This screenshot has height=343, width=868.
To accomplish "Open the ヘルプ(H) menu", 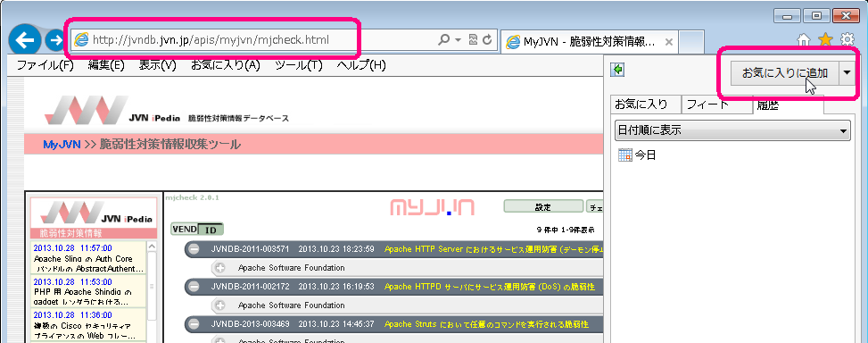I will coord(361,65).
